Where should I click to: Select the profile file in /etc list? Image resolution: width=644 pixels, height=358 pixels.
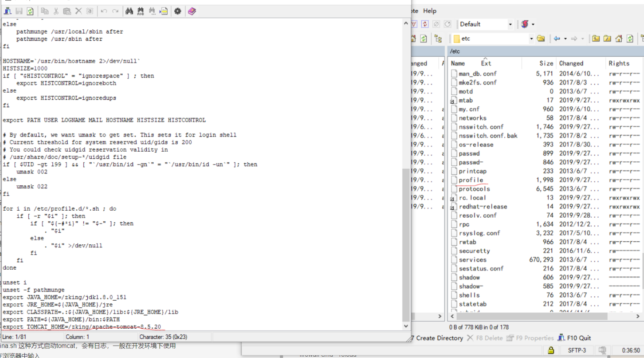[471, 180]
